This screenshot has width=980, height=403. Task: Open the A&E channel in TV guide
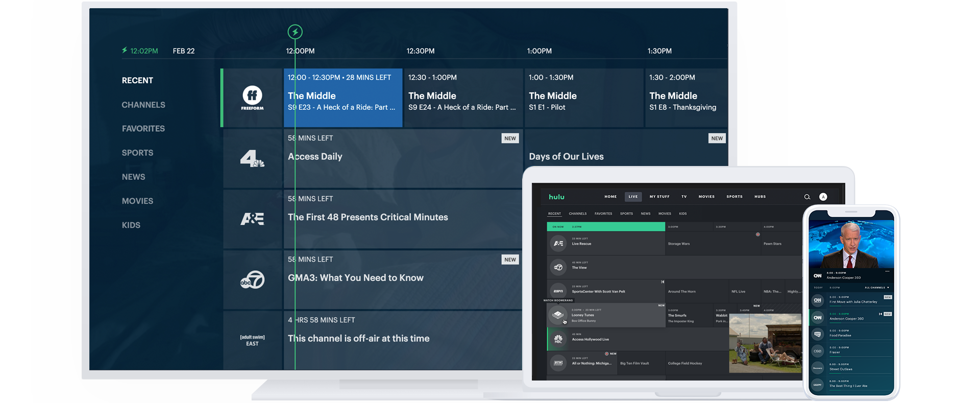(252, 219)
